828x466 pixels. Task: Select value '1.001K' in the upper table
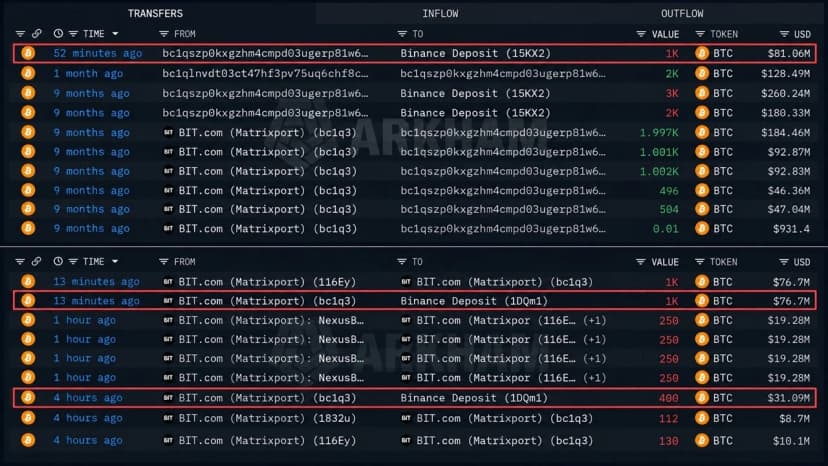point(659,152)
